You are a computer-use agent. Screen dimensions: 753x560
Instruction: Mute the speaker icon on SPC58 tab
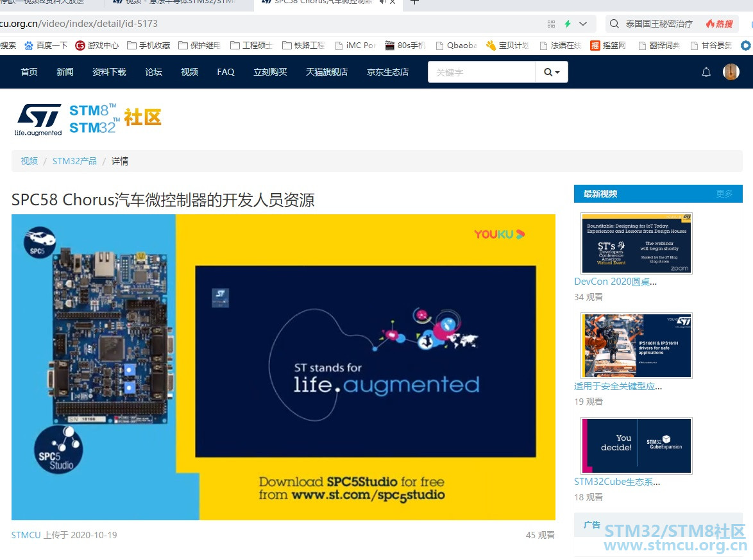pyautogui.click(x=382, y=2)
